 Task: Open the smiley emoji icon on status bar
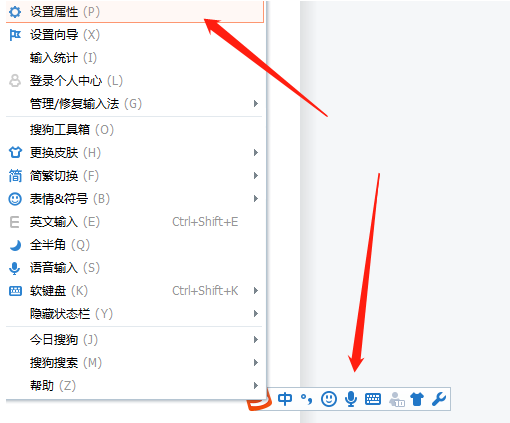point(329,399)
